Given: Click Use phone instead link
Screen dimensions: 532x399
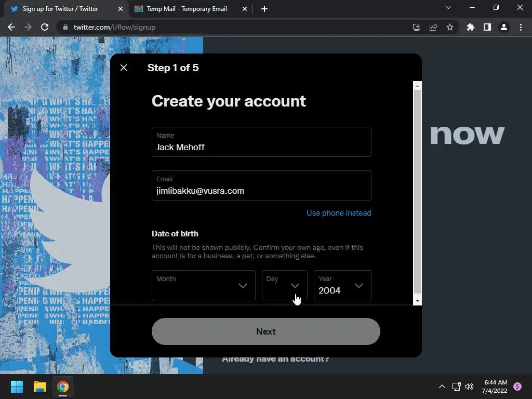Looking at the screenshot, I should (x=339, y=212).
